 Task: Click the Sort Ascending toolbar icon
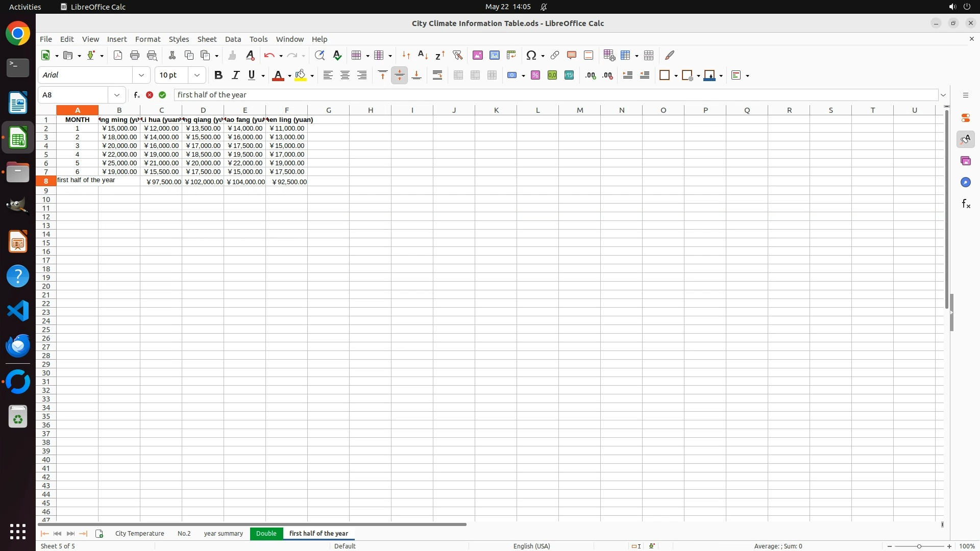[x=423, y=55]
